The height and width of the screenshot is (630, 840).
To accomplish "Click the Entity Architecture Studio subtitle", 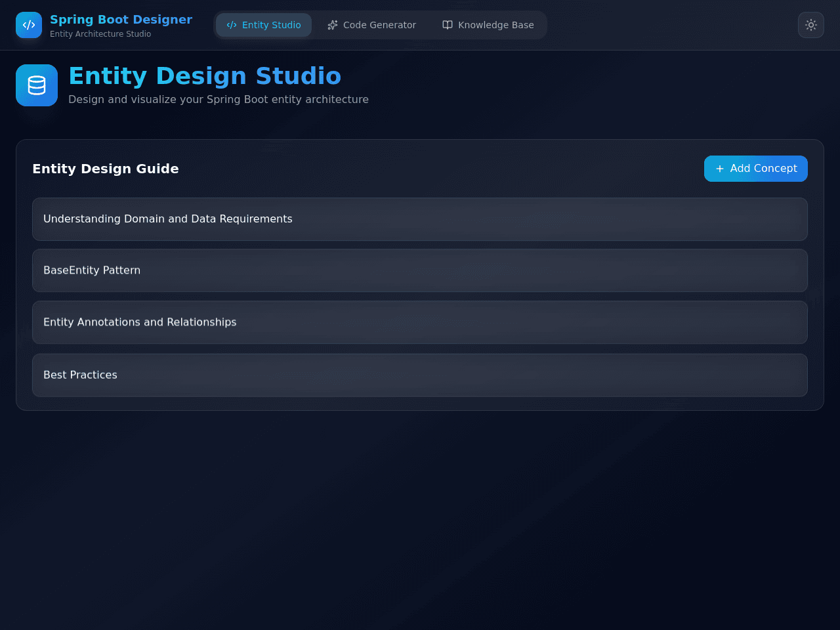I will click(100, 34).
